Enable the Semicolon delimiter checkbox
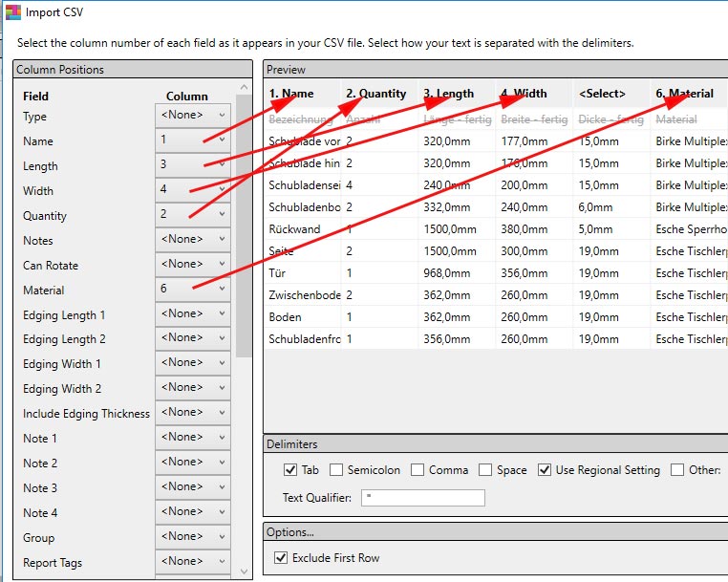728x582 pixels. [336, 470]
